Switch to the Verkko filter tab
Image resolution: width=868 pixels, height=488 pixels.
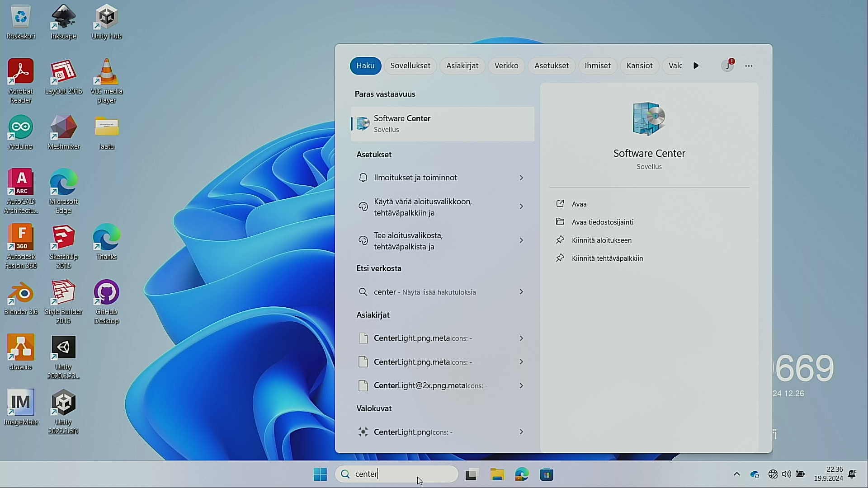point(506,66)
